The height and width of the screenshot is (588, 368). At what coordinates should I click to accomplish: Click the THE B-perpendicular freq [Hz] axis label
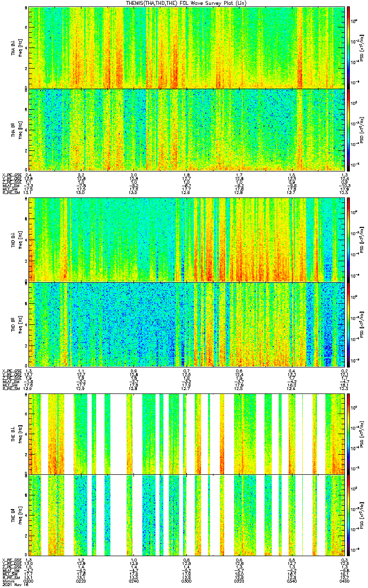20,434
